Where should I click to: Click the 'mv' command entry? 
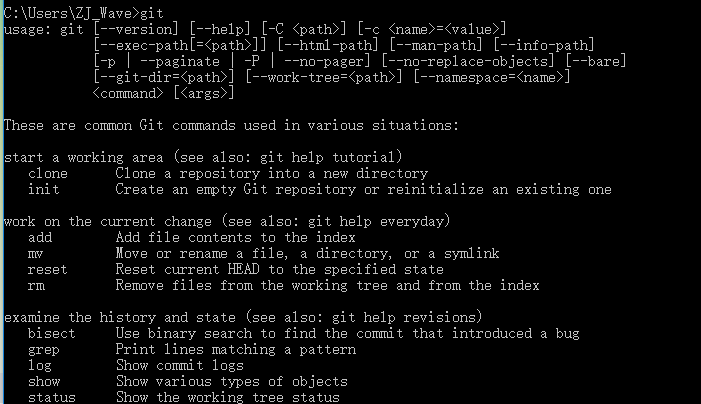(x=35, y=253)
